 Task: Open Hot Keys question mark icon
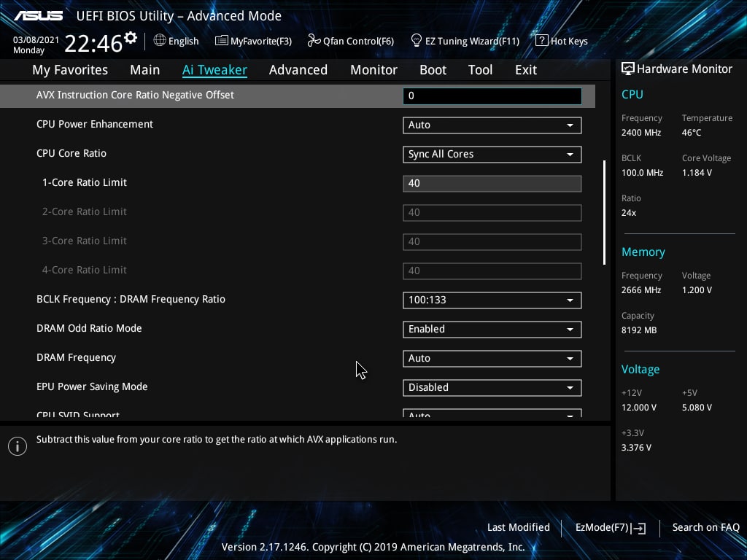click(542, 41)
